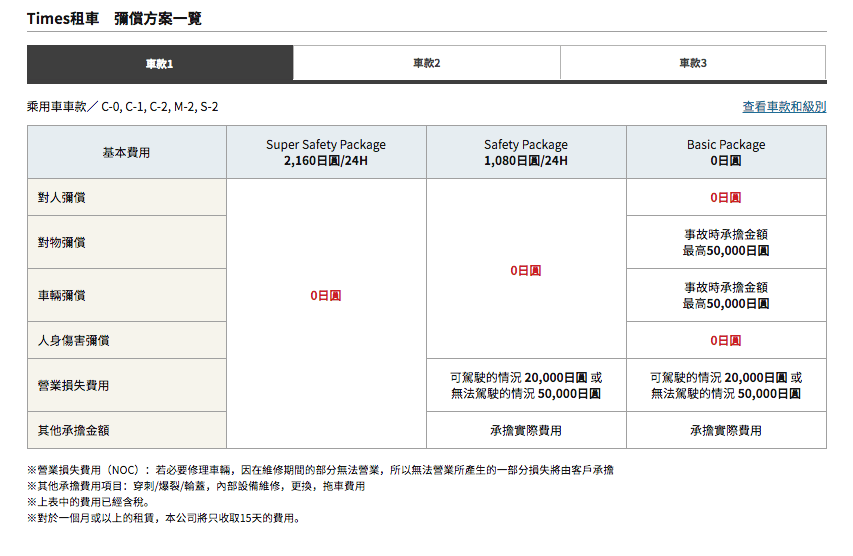Click the 對物彌償 row label
The width and height of the screenshot is (853, 556).
pos(127,242)
